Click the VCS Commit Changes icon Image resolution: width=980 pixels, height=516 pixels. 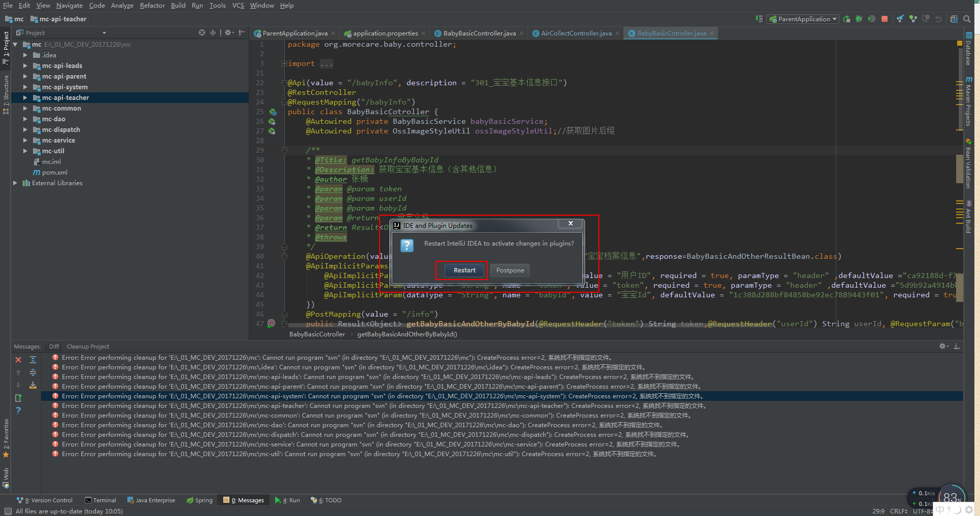point(913,19)
